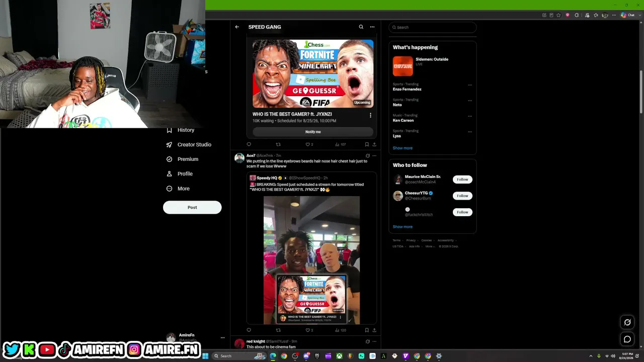Image resolution: width=644 pixels, height=362 pixels.
Task: Click Show more under What's happening
Action: point(403,148)
